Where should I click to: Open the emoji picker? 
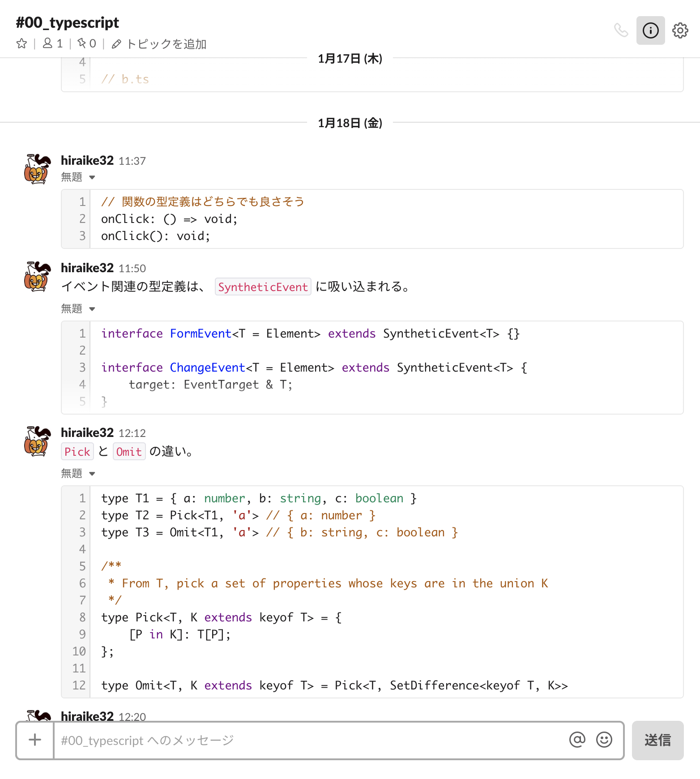pos(604,740)
